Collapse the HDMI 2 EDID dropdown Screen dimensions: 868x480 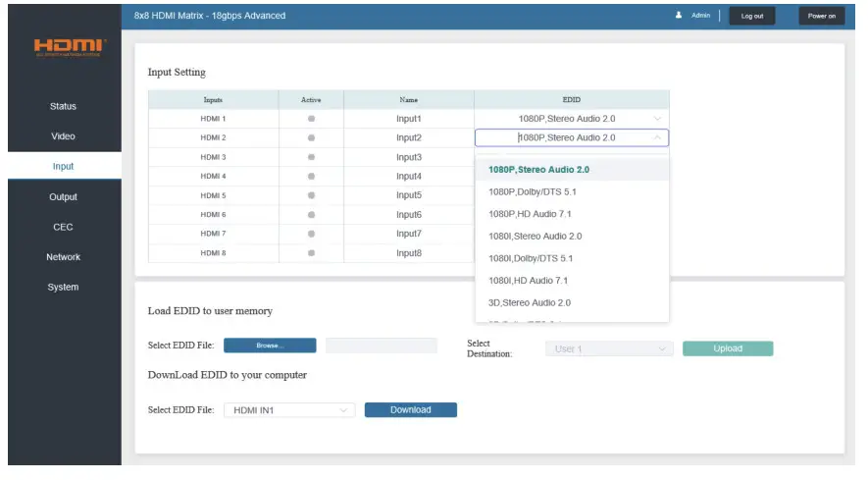tap(657, 137)
